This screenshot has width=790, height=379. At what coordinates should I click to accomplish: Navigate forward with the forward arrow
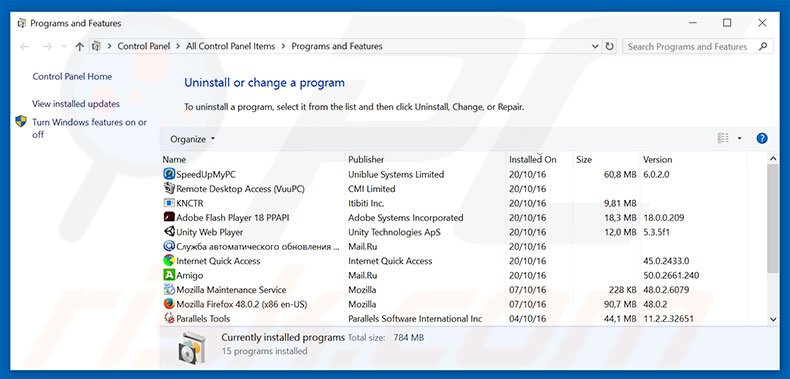pyautogui.click(x=47, y=46)
